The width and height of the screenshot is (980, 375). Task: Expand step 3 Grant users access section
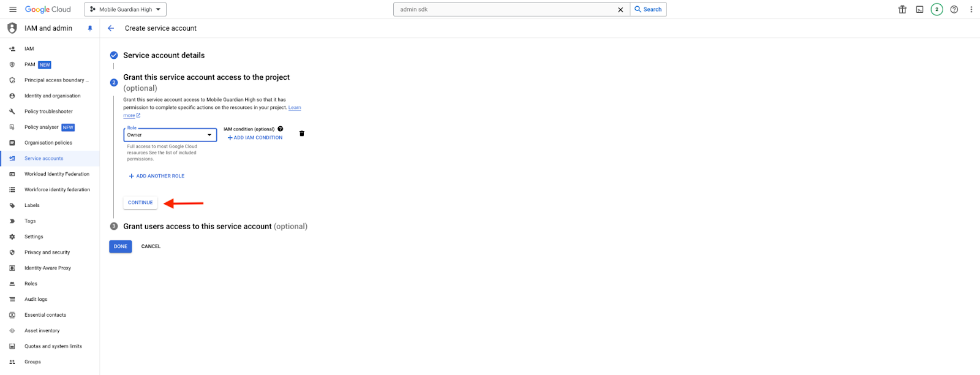215,226
